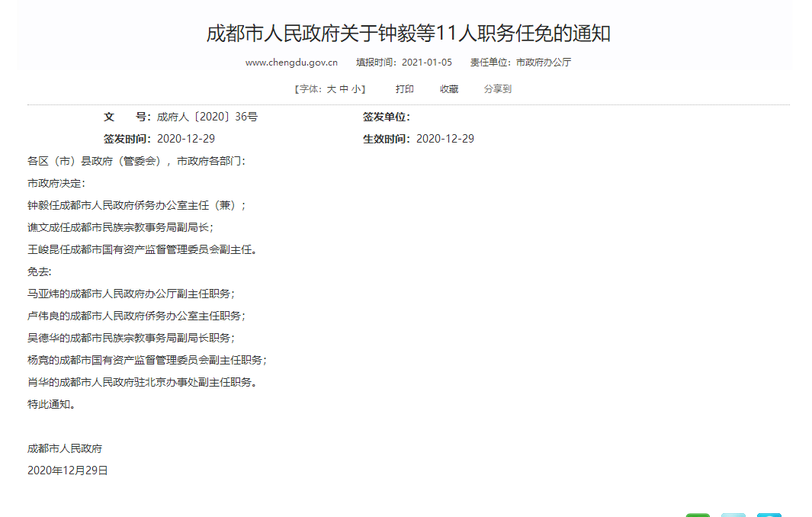Click the www.chengdu.gov.cn source text

290,63
